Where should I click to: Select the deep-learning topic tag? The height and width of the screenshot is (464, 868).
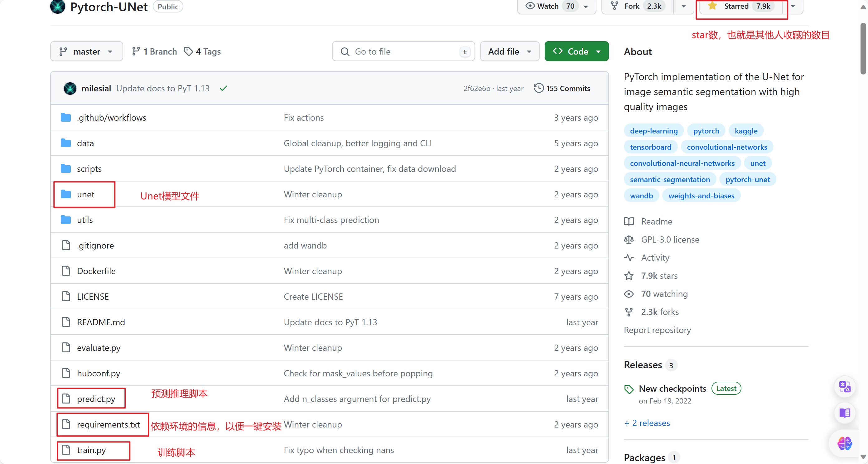(x=654, y=131)
